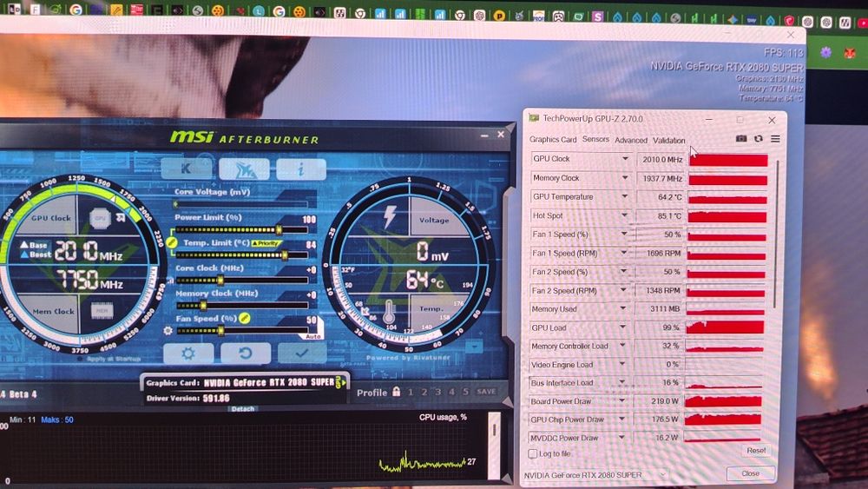
Task: Click the Power Limit slider
Action: (x=241, y=229)
